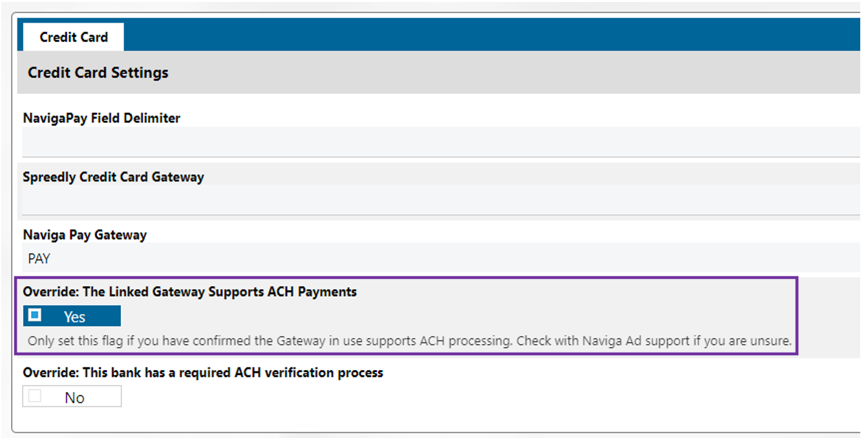The height and width of the screenshot is (438, 868).
Task: Focus the Naviga Pay Gateway input field
Action: point(439,259)
